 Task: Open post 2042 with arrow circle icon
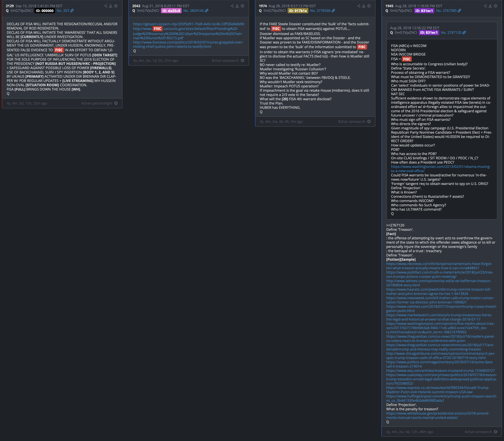point(242,6)
